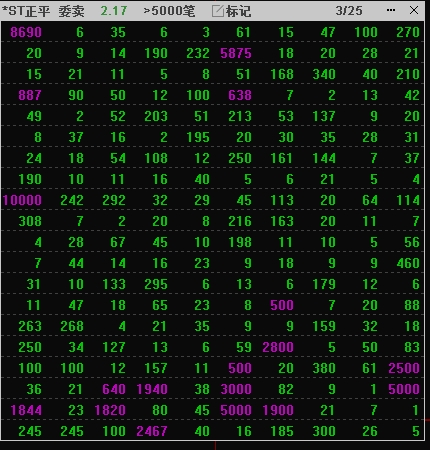This screenshot has width=430, height=450.
Task: Select the purple 2467 order cell
Action: pos(152,431)
